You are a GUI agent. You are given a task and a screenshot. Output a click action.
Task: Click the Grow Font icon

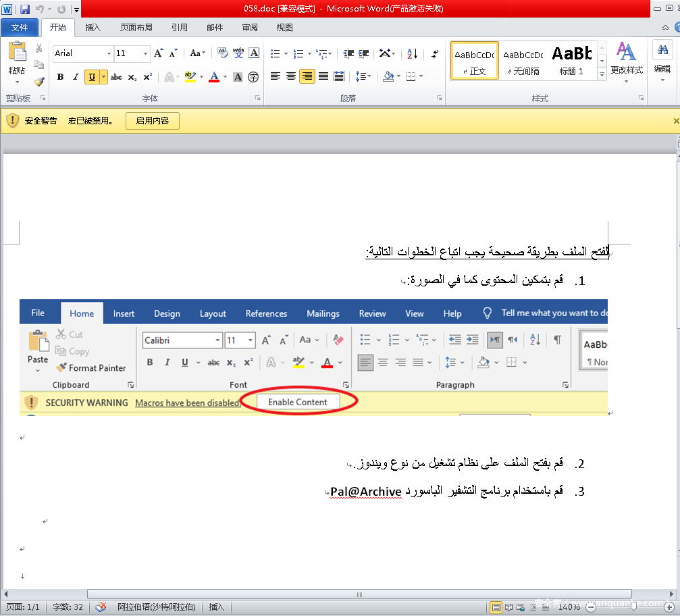point(158,53)
